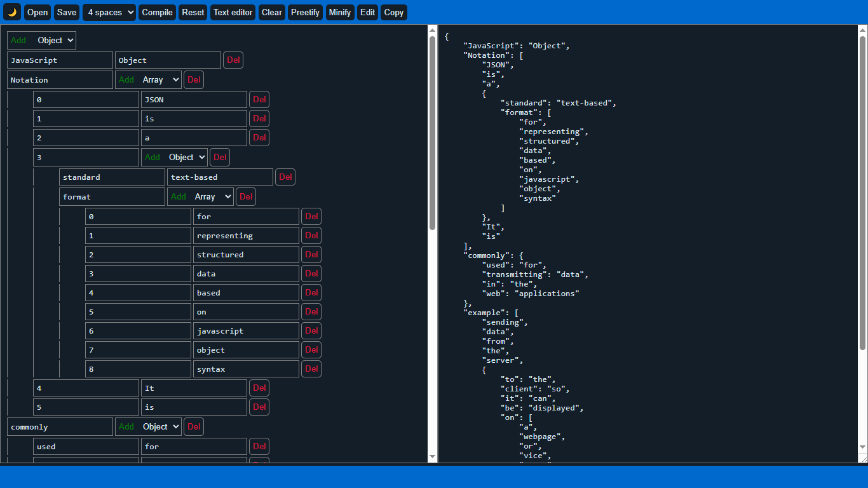Click the "example": [ line in JSON text
Viewport: 868px width, 488px height.
[491, 313]
